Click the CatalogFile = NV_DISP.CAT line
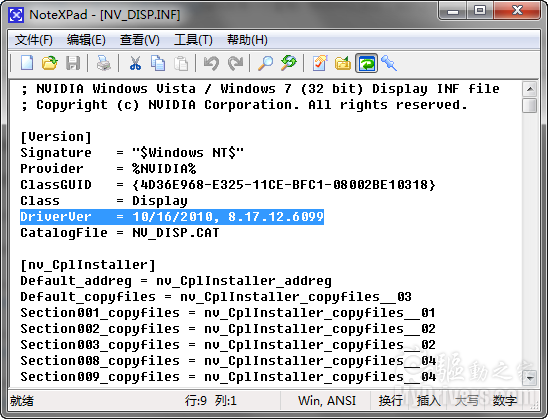Image resolution: width=548 pixels, height=419 pixels. 120,233
